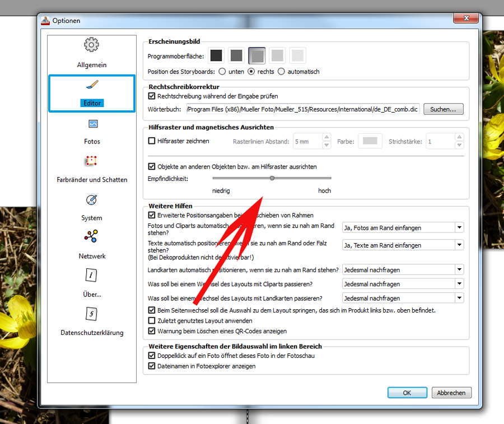Select storyboard position unten
Screen dimensions: 504x424
[x=222, y=71]
